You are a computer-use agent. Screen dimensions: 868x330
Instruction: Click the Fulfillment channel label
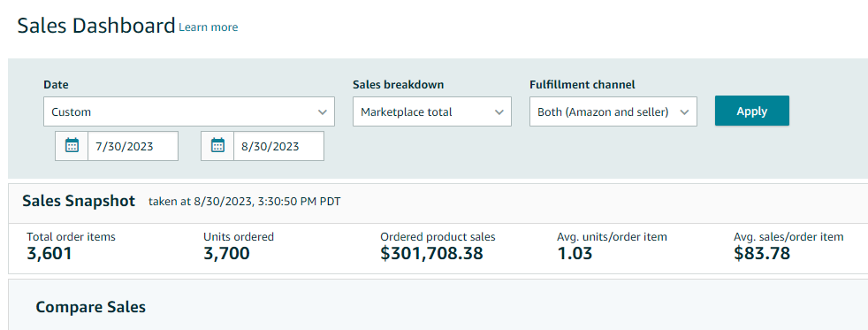point(582,85)
